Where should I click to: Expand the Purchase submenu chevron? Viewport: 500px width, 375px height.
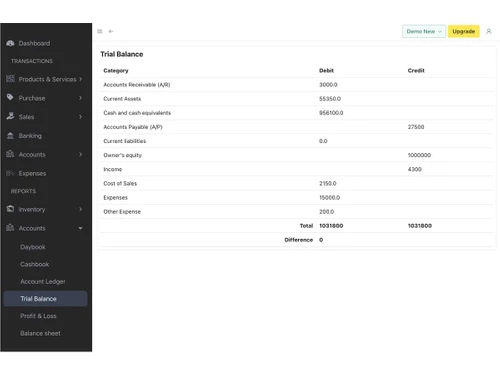click(x=80, y=98)
